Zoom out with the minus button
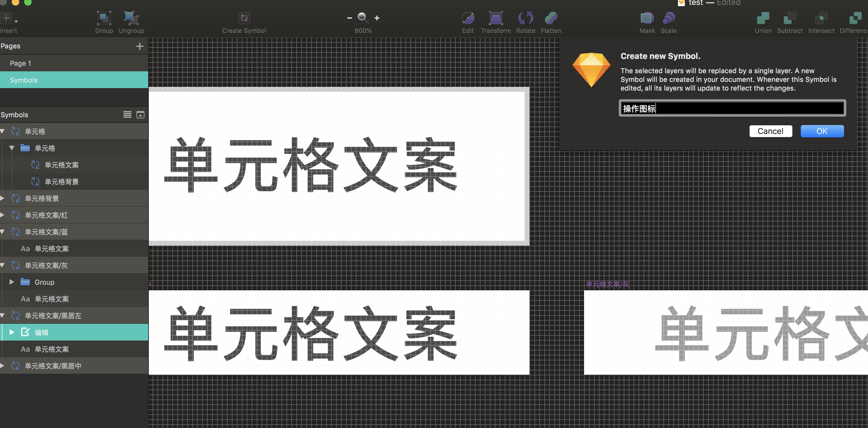This screenshot has width=868, height=428. coord(349,18)
